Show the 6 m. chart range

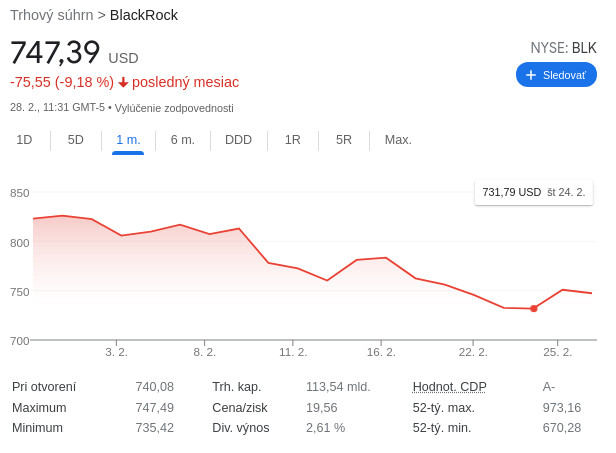(x=183, y=140)
